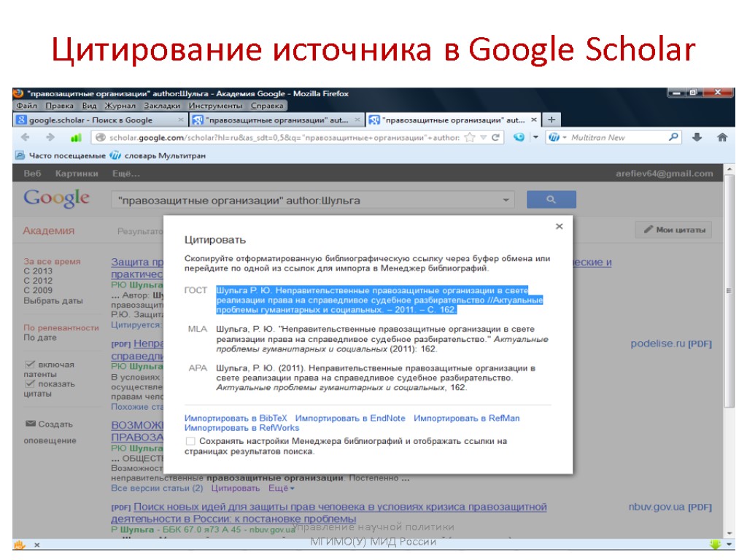Go to Firefox Home icon
The width and height of the screenshot is (747, 560).
point(722,137)
